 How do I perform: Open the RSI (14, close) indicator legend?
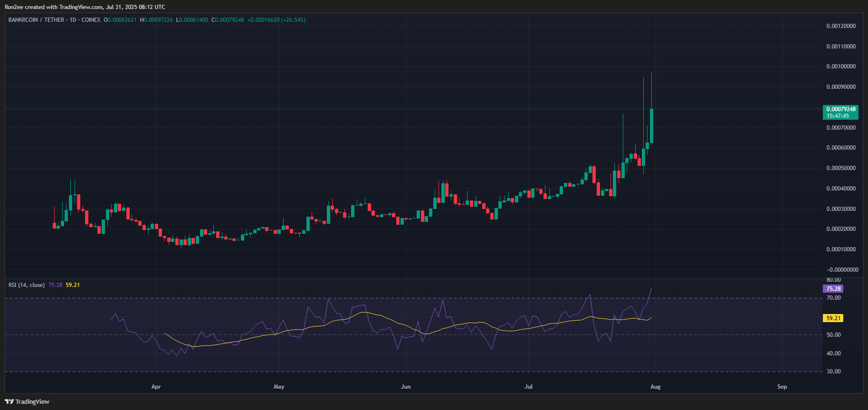pos(27,285)
